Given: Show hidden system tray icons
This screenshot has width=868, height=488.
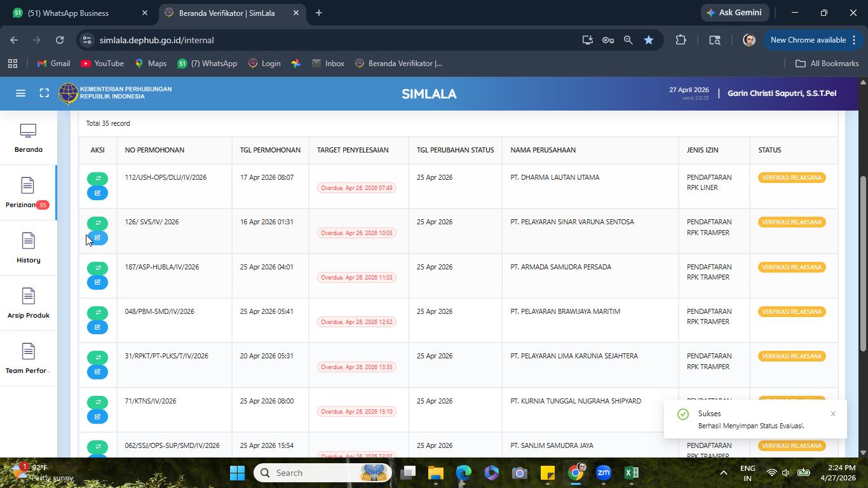Looking at the screenshot, I should point(723,473).
